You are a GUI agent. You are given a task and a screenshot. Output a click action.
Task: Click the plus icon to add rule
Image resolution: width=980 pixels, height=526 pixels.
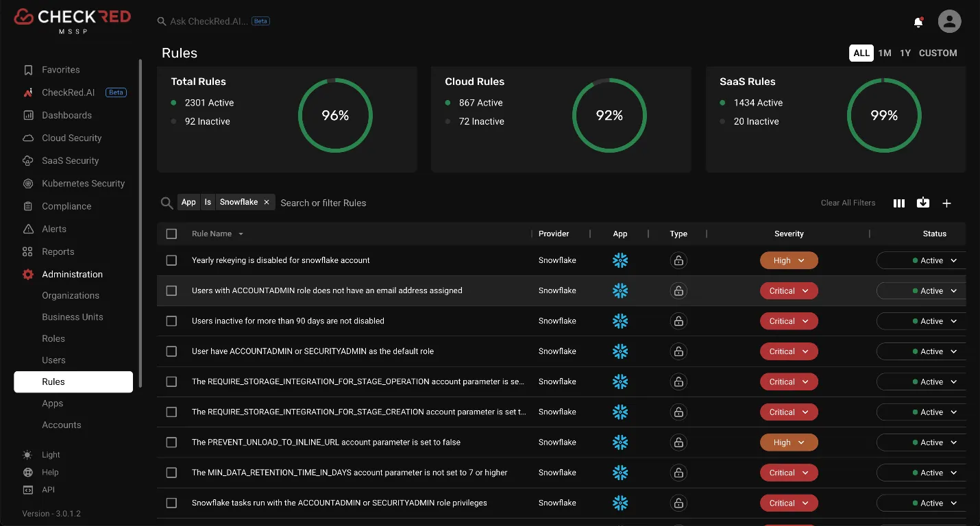(x=946, y=203)
